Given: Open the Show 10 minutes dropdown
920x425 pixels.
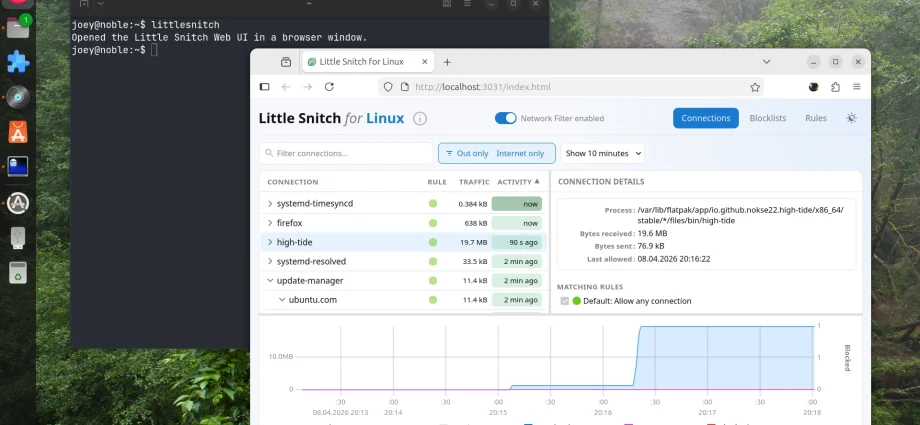Looking at the screenshot, I should [x=603, y=153].
